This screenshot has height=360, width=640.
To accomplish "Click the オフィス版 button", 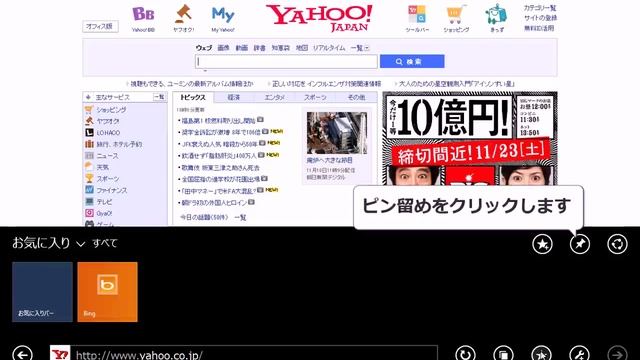I will point(100,27).
